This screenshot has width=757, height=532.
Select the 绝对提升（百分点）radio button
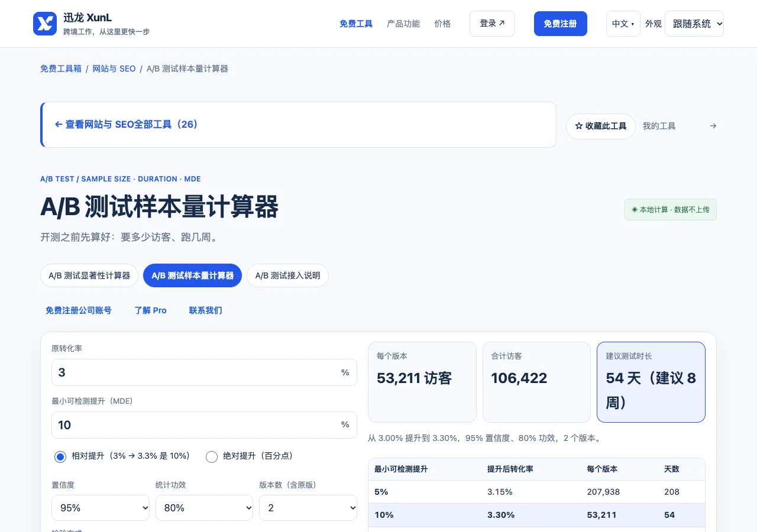tap(212, 456)
